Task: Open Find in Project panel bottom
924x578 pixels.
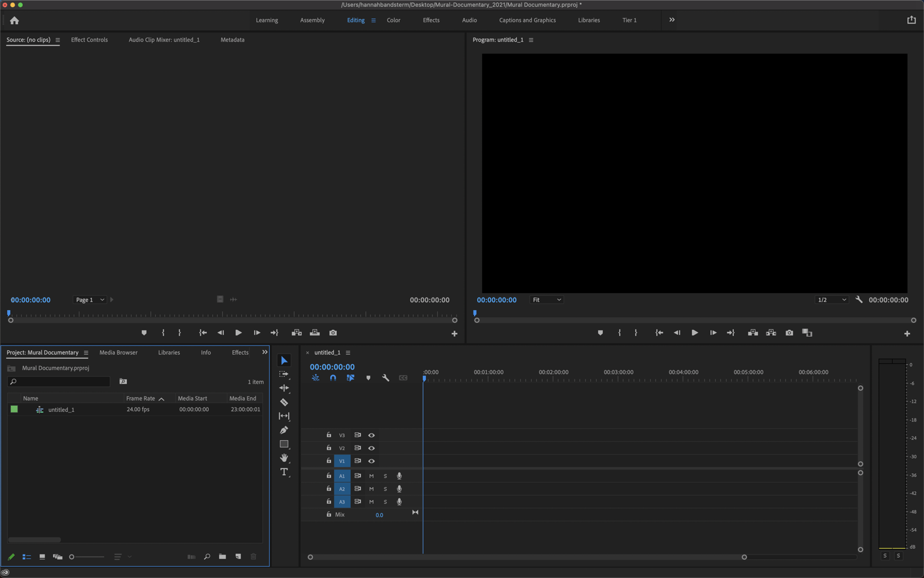Action: [x=207, y=557]
